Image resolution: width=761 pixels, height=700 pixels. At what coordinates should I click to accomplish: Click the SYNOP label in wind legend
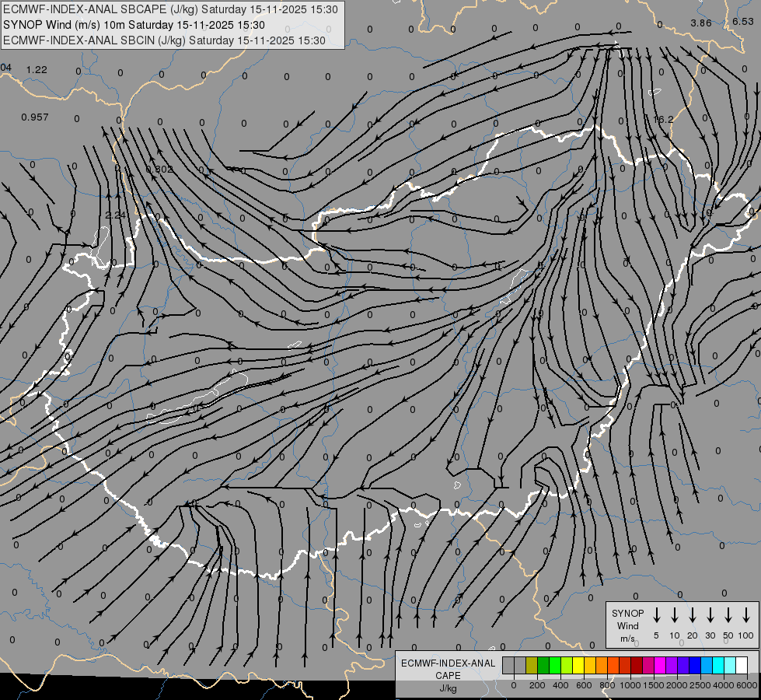(627, 613)
